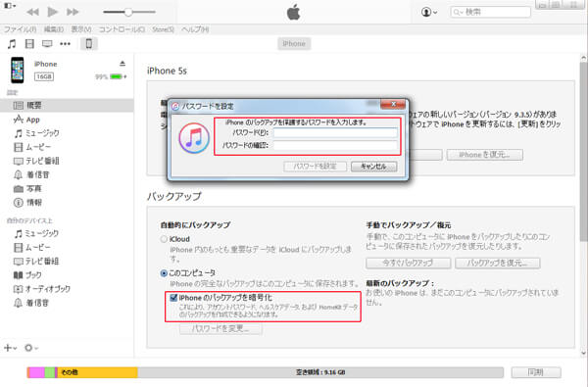Click the pink storage bar segment
The width and height of the screenshot is (588, 387).
(x=36, y=372)
